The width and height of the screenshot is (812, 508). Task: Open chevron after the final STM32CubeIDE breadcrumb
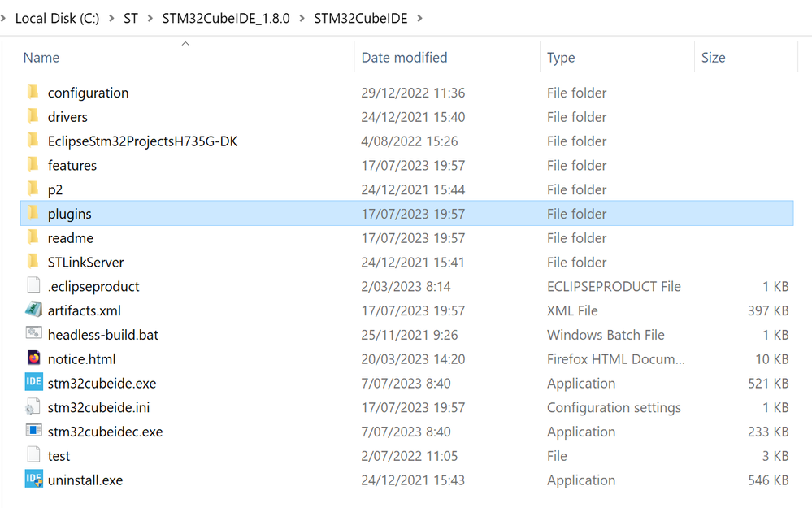click(419, 18)
